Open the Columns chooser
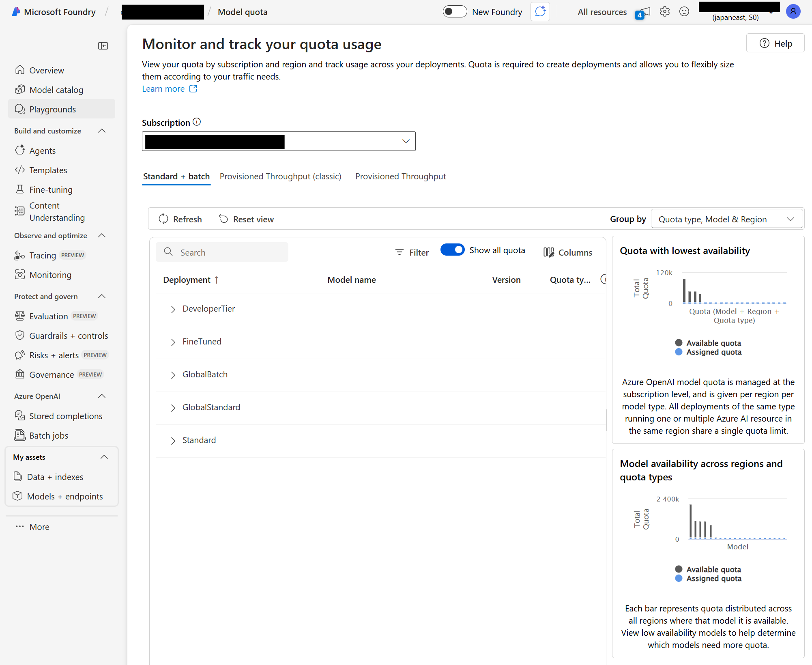The image size is (812, 665). pyautogui.click(x=567, y=252)
